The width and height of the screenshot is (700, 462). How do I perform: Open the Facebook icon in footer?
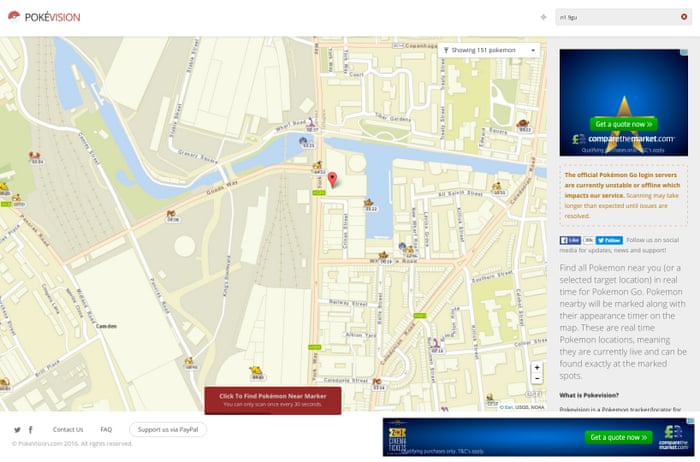click(x=31, y=429)
